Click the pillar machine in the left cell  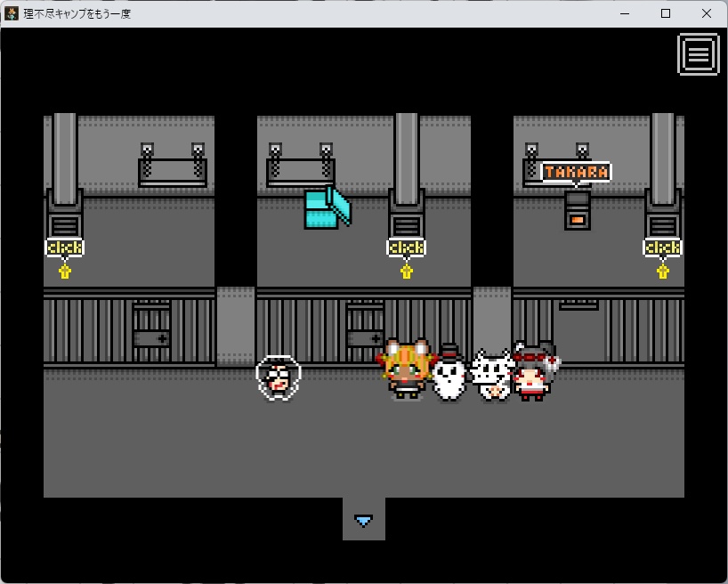click(x=65, y=176)
